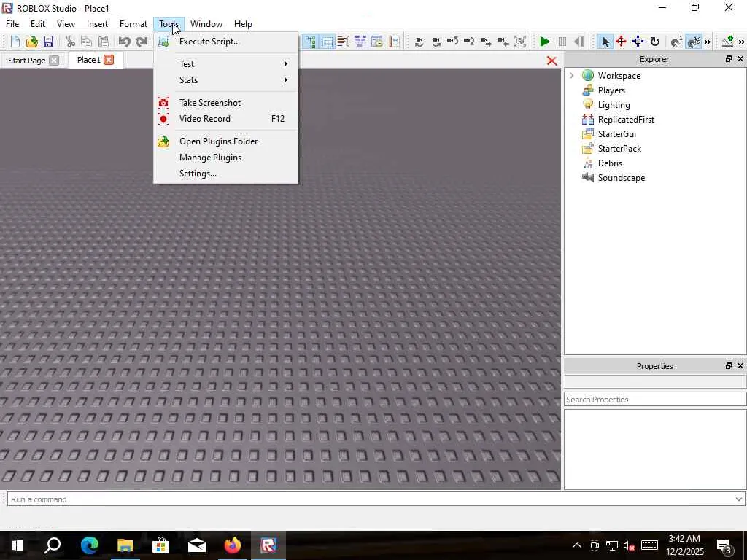747x560 pixels.
Task: Select Soundscape in the Explorer
Action: point(622,178)
